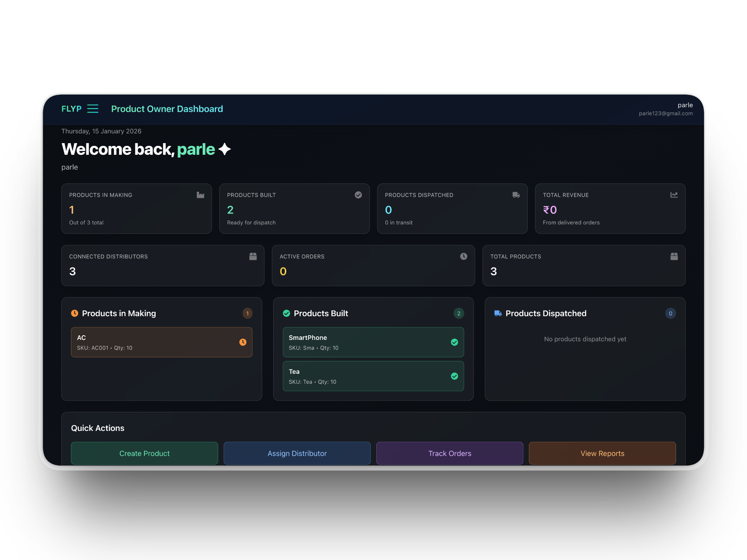The image size is (747, 560).
Task: Click green check icon on Tea row
Action: tap(454, 376)
